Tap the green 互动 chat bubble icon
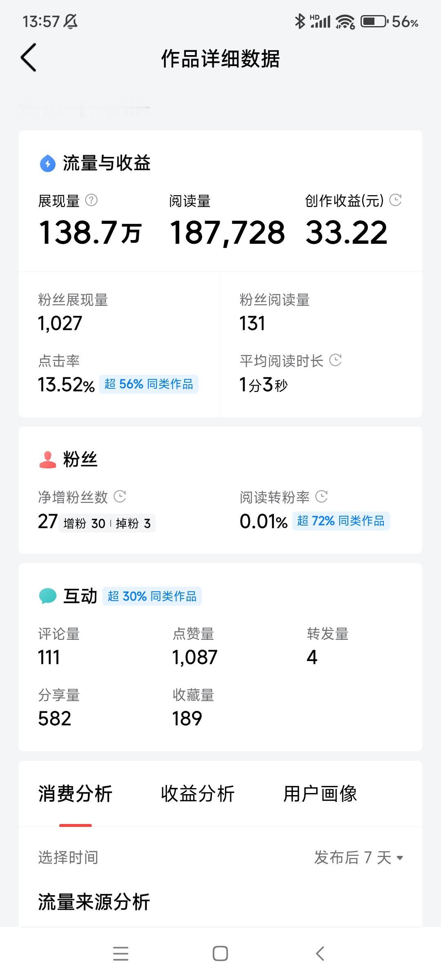Viewport: 441px width, 980px height. pyautogui.click(x=48, y=596)
